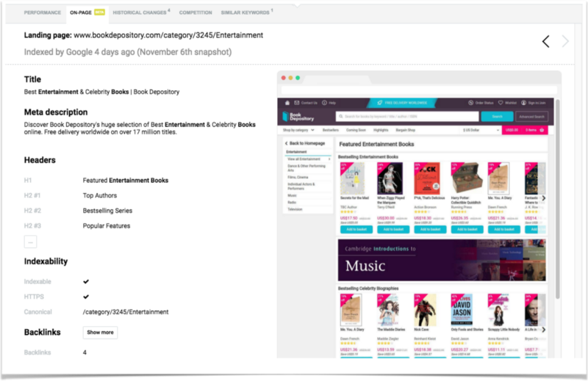Advance the Bestselling Entertainment Books carousel arrow
The image size is (588, 381).
[543, 197]
